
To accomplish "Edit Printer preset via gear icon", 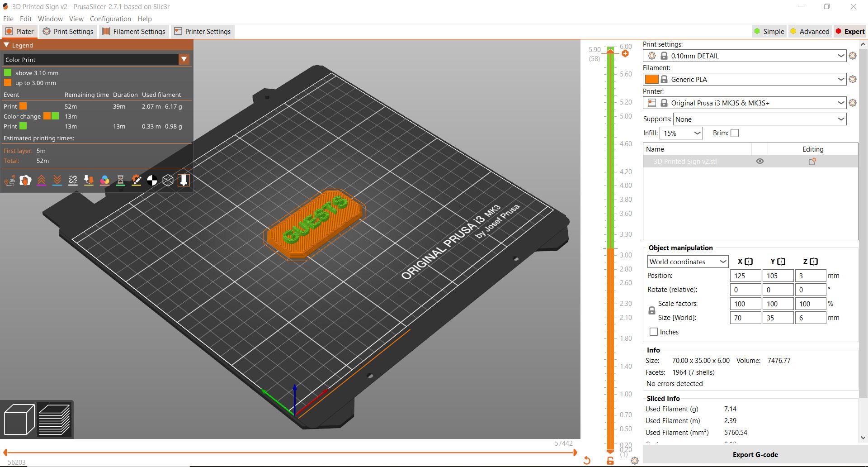I will coord(853,103).
